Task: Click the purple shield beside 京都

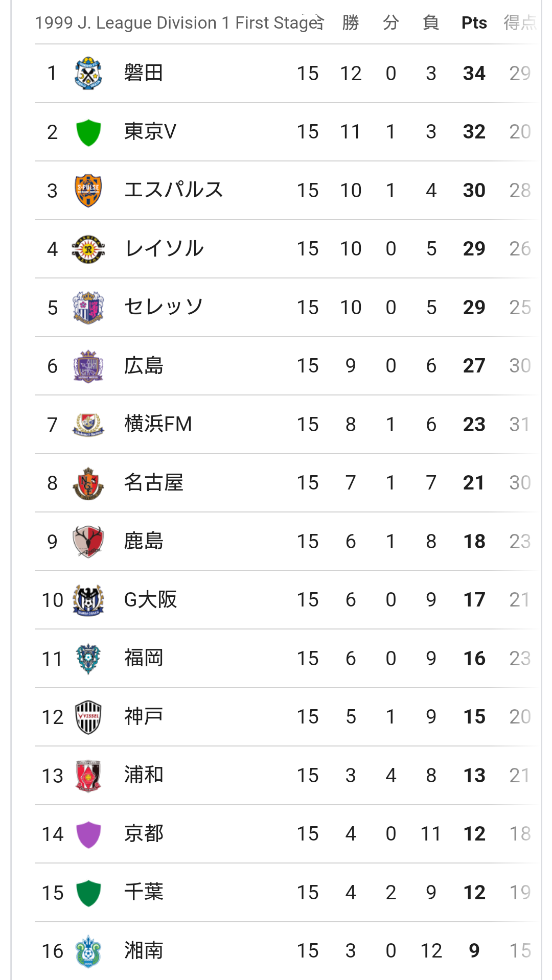Action: click(88, 834)
